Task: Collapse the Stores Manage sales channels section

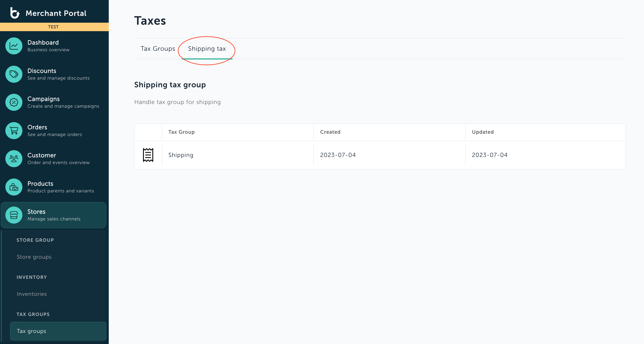Action: (54, 215)
